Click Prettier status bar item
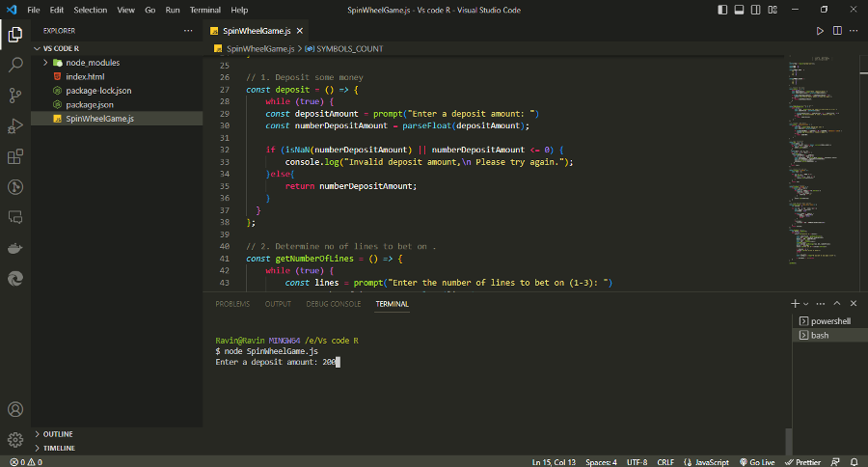This screenshot has height=467, width=868. [802, 462]
